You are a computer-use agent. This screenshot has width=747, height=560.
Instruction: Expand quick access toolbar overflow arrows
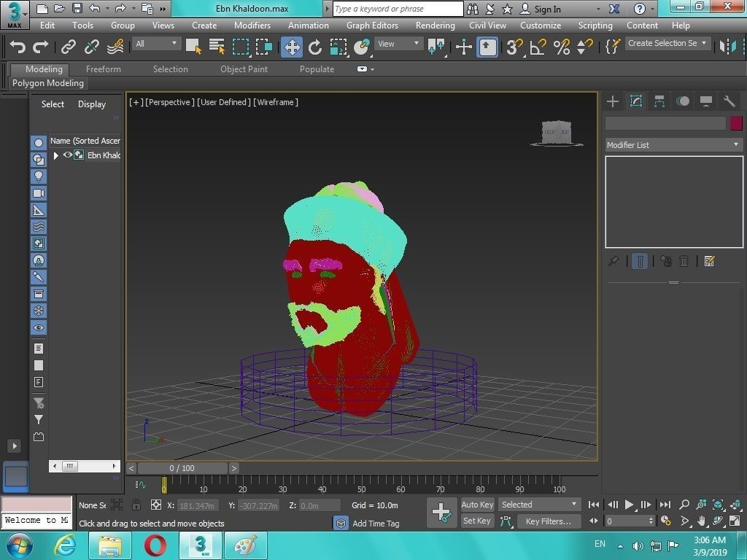coord(163,9)
